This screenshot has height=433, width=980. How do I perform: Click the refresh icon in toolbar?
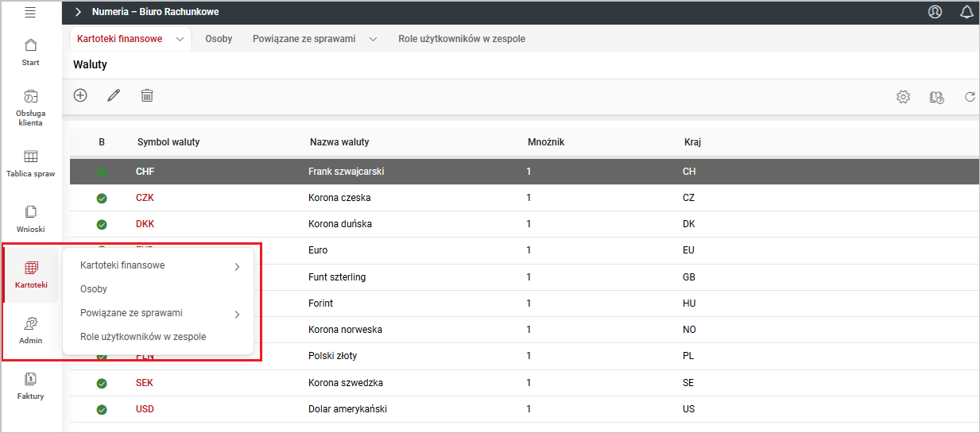pyautogui.click(x=970, y=97)
